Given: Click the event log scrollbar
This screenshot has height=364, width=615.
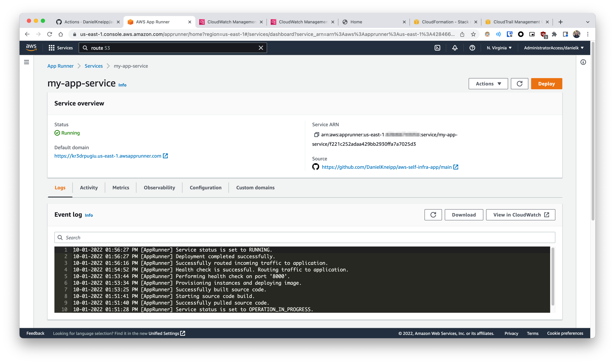Looking at the screenshot, I should click(x=553, y=276).
